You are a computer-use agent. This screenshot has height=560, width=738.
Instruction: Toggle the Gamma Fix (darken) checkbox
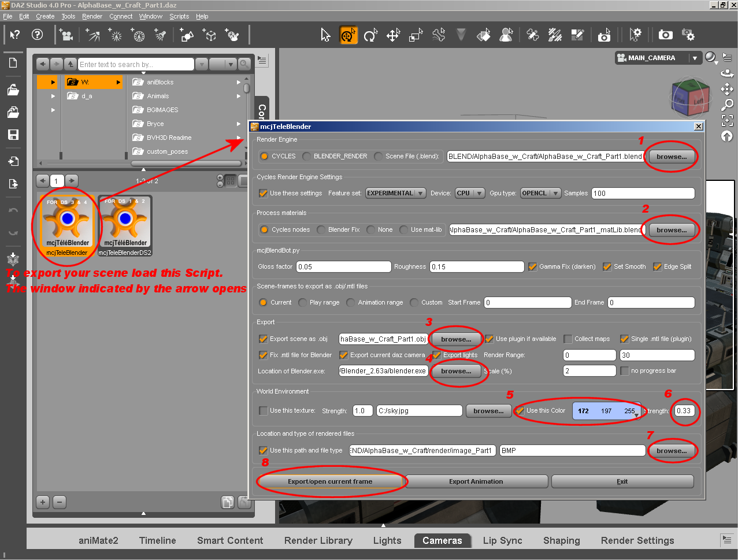click(533, 267)
